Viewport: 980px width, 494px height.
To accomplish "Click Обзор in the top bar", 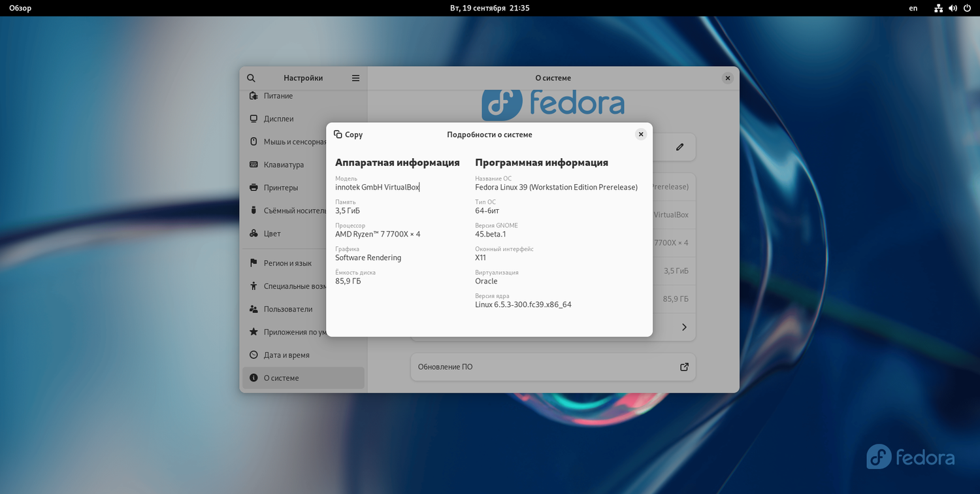I will click(20, 8).
